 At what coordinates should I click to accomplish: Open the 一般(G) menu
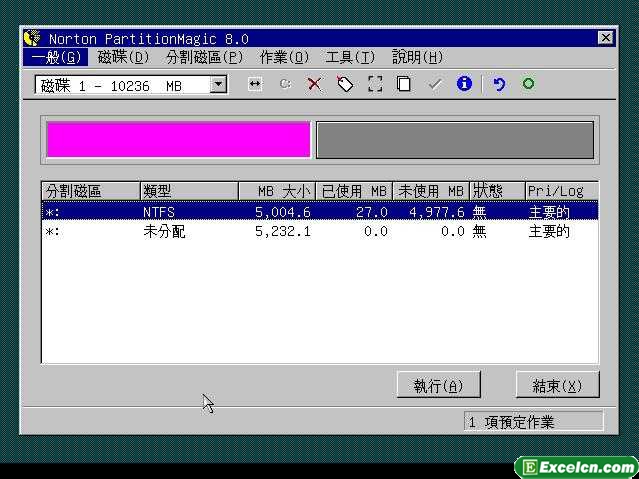pos(56,57)
